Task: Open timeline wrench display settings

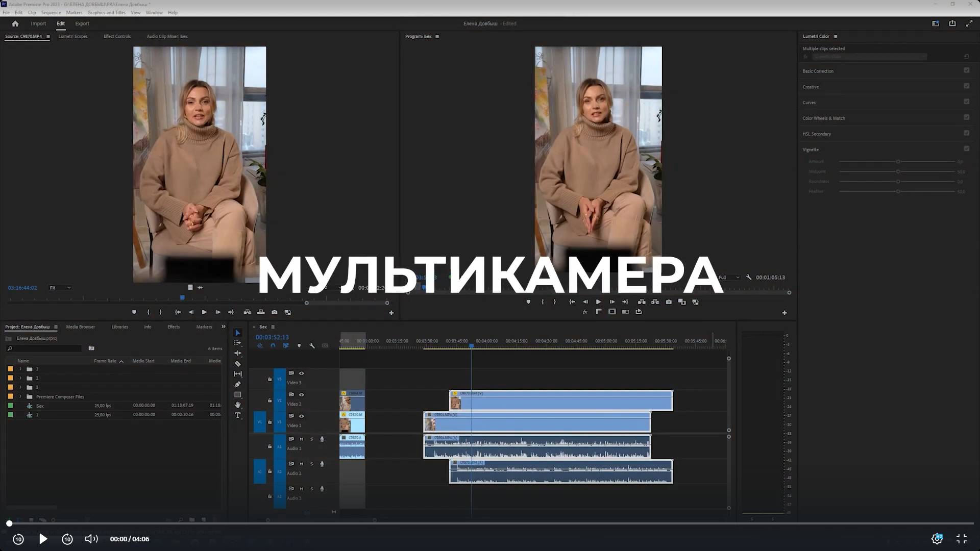Action: click(x=312, y=346)
